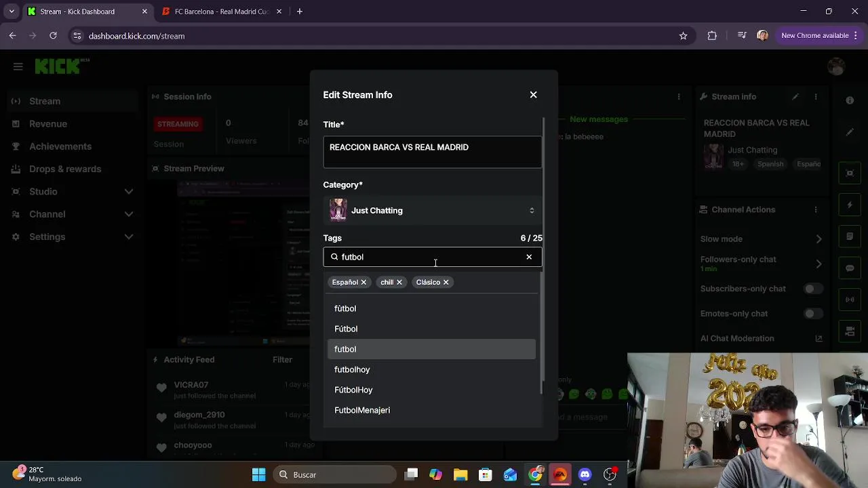
Task: Open File Explorer from taskbar
Action: click(x=460, y=474)
